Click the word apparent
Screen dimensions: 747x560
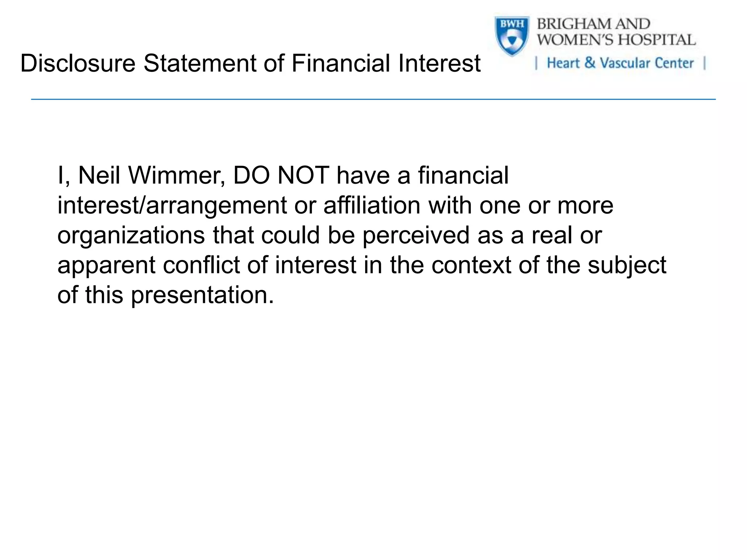(107, 265)
